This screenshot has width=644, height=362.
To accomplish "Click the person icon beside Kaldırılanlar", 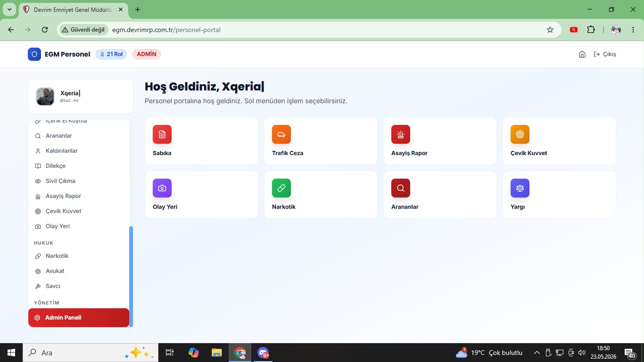I will [38, 151].
